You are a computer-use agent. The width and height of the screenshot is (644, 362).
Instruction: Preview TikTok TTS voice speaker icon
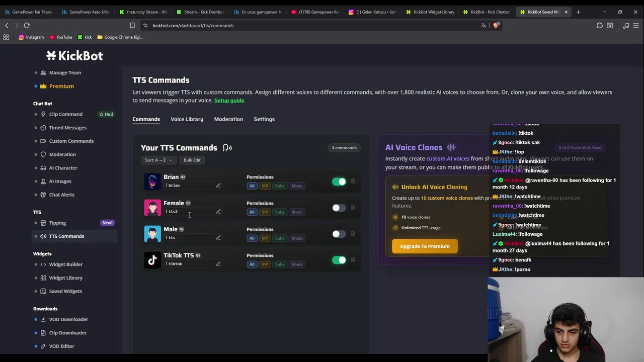coord(198,255)
